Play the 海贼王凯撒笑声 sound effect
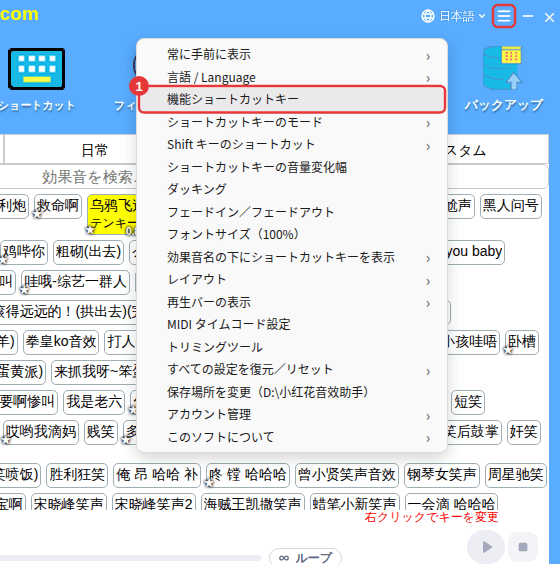The image size is (560, 564). [x=253, y=502]
